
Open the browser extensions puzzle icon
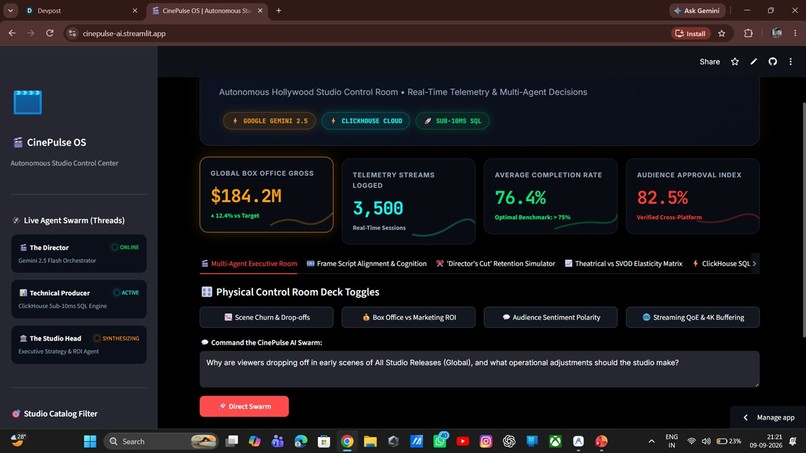[x=748, y=33]
